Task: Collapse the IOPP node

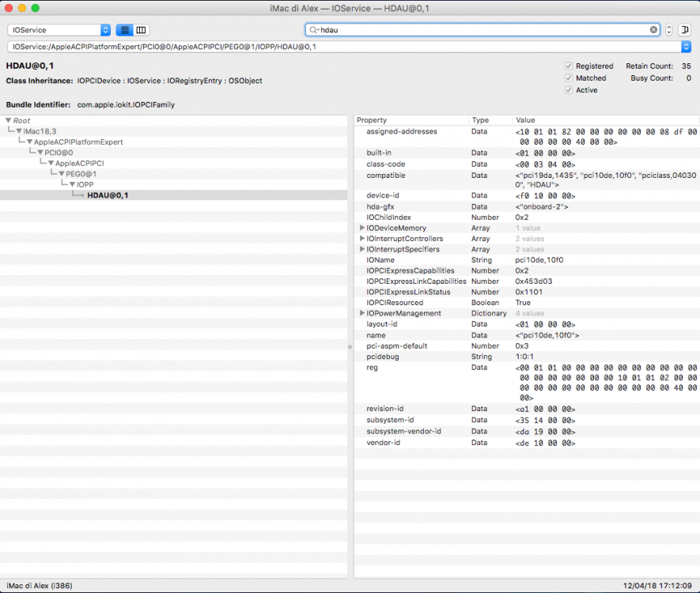Action: coord(72,184)
